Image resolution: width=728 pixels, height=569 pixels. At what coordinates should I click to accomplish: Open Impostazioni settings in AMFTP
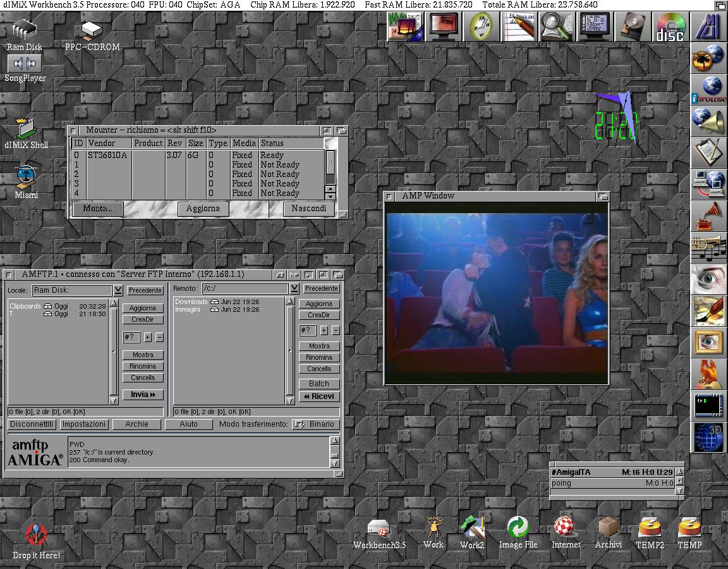click(84, 424)
